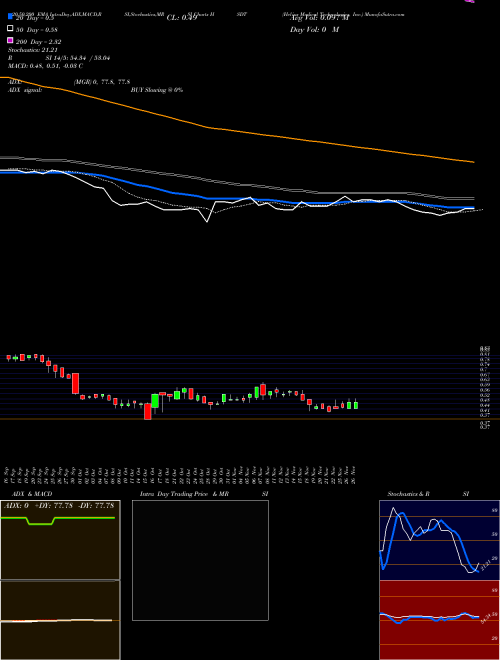Click the magenta 200 Day legend swatch
This screenshot has width=500, height=660.
pos(10,40)
